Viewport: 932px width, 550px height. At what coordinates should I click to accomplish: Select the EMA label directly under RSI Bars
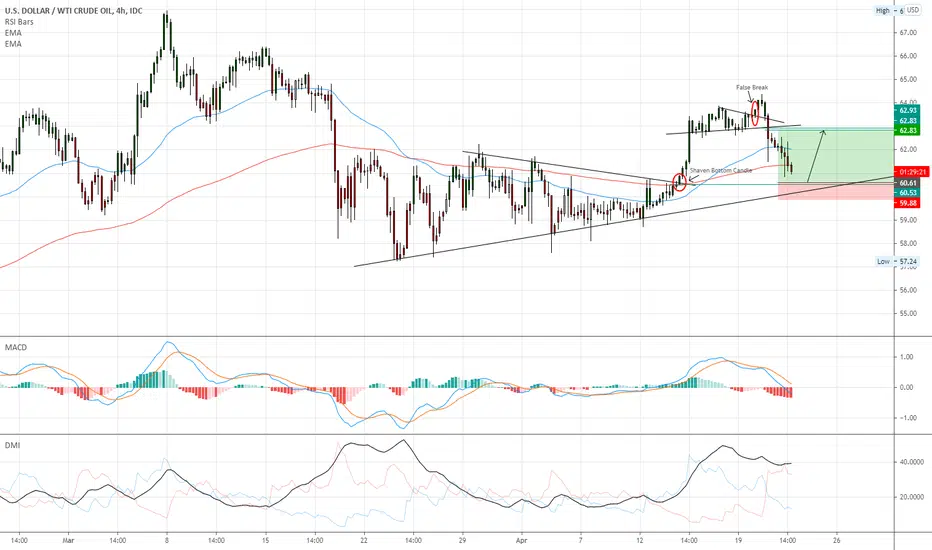pyautogui.click(x=13, y=33)
